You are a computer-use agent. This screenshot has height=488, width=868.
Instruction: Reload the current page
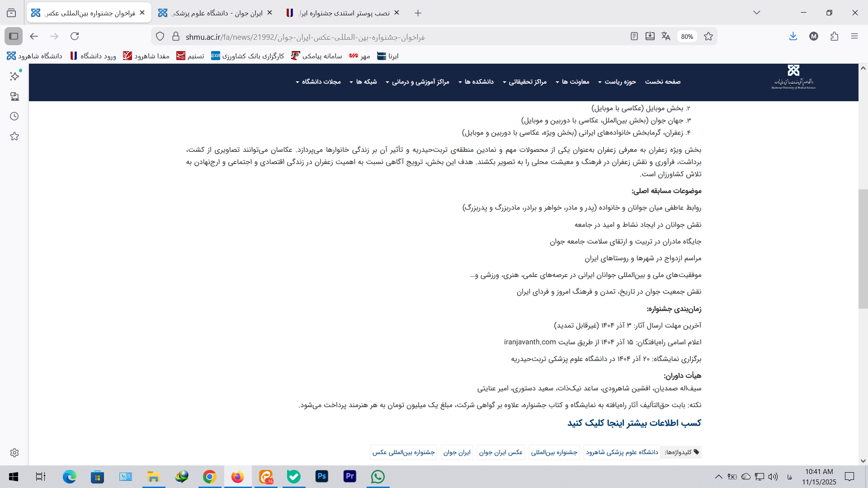tap(75, 36)
